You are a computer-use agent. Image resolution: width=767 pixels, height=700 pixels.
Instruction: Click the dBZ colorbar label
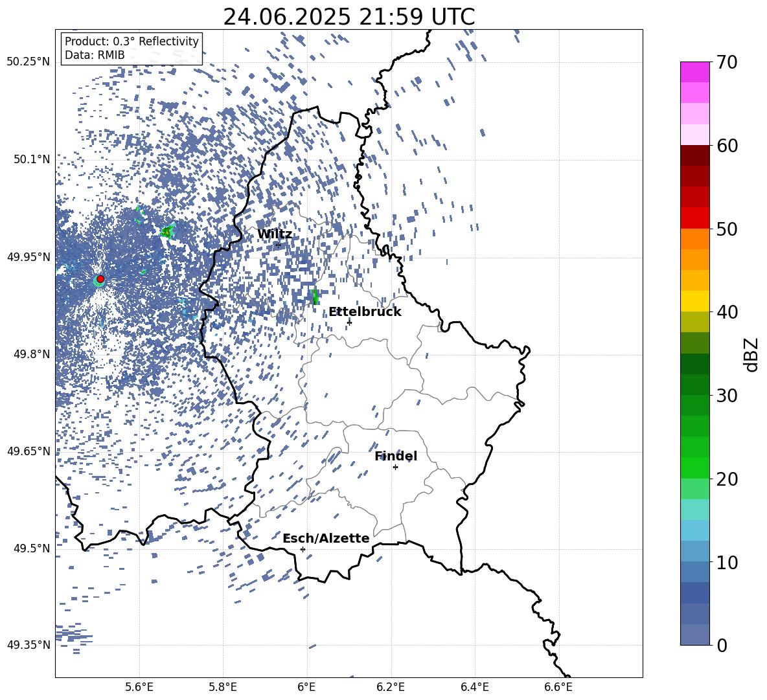point(752,354)
